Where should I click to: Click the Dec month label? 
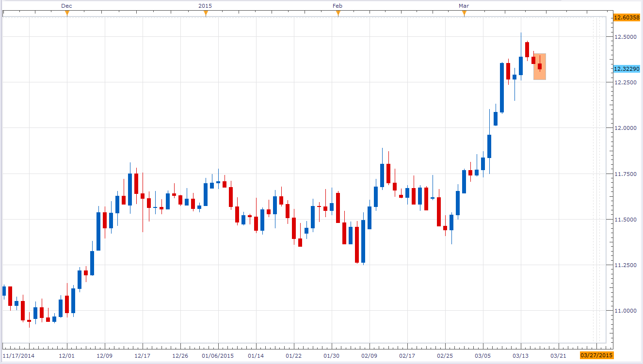(67, 5)
